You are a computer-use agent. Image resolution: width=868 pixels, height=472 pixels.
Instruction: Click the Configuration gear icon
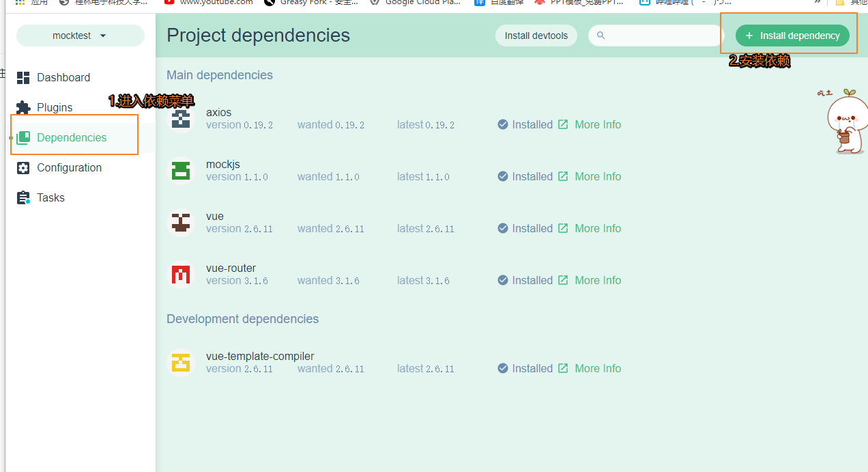(x=23, y=167)
